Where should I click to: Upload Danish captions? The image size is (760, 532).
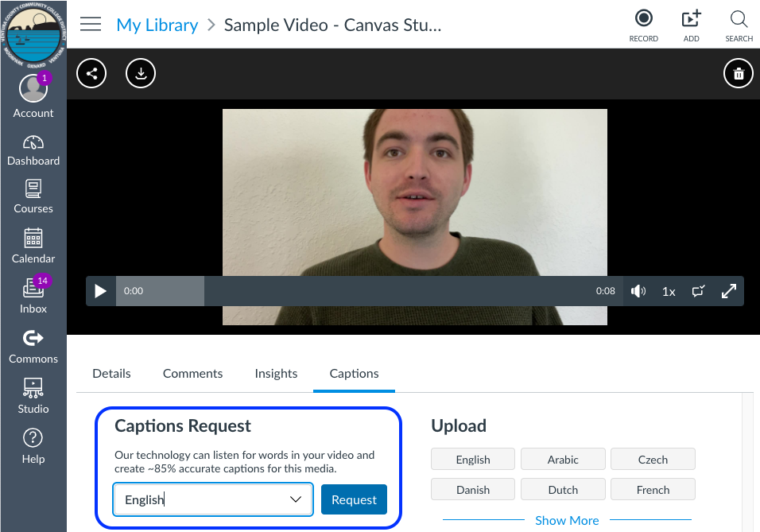[x=472, y=489]
